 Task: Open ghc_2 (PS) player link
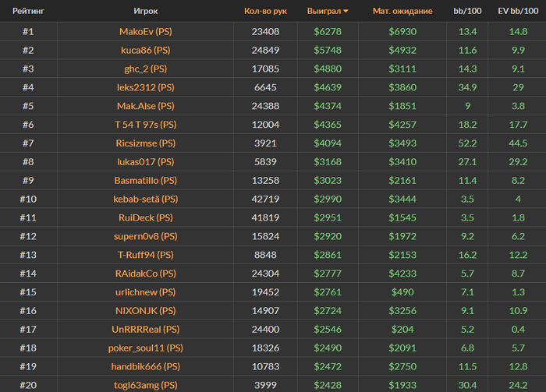point(146,69)
